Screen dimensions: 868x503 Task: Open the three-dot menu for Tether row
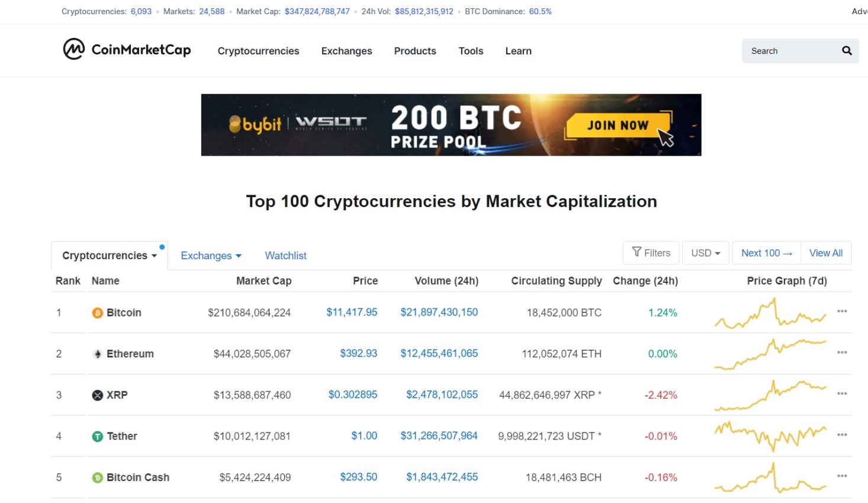(842, 435)
